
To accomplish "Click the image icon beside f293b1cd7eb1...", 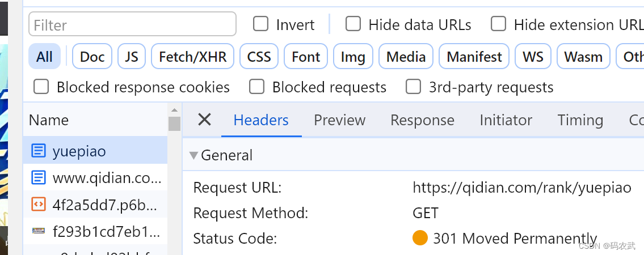I will [x=39, y=231].
